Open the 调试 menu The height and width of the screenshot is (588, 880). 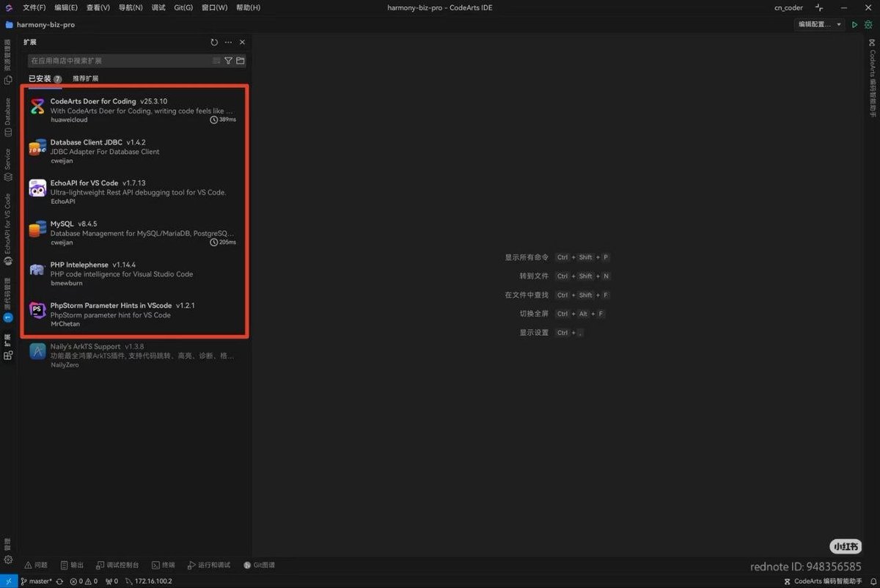pyautogui.click(x=158, y=7)
